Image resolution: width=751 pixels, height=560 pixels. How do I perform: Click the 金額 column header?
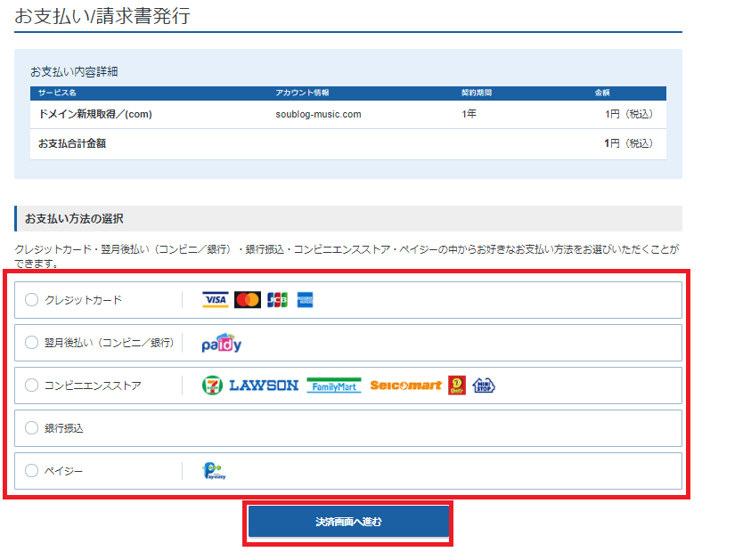(602, 93)
